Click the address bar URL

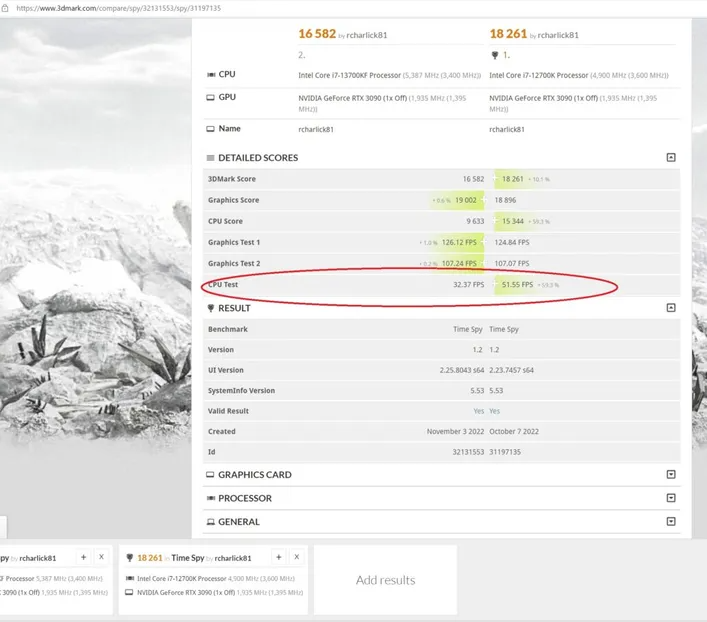tap(119, 8)
